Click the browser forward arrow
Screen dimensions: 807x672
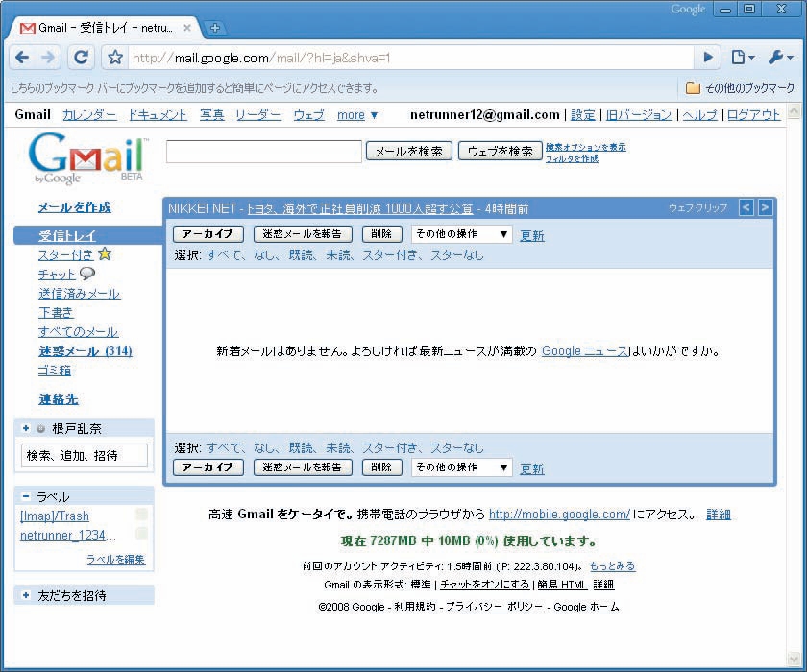point(48,57)
